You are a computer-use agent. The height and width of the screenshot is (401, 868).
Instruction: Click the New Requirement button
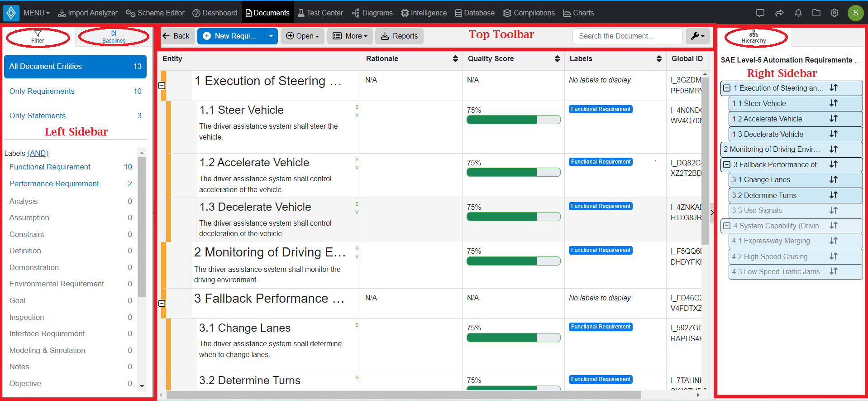(231, 36)
